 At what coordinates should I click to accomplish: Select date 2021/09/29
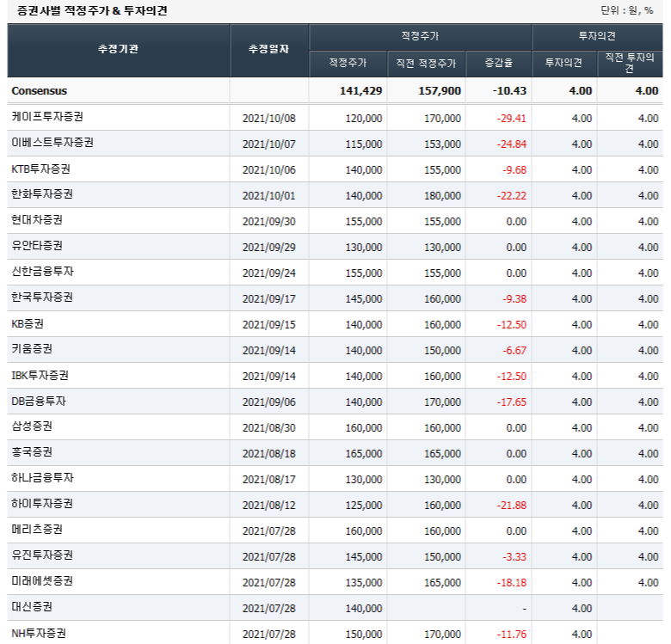coord(268,247)
